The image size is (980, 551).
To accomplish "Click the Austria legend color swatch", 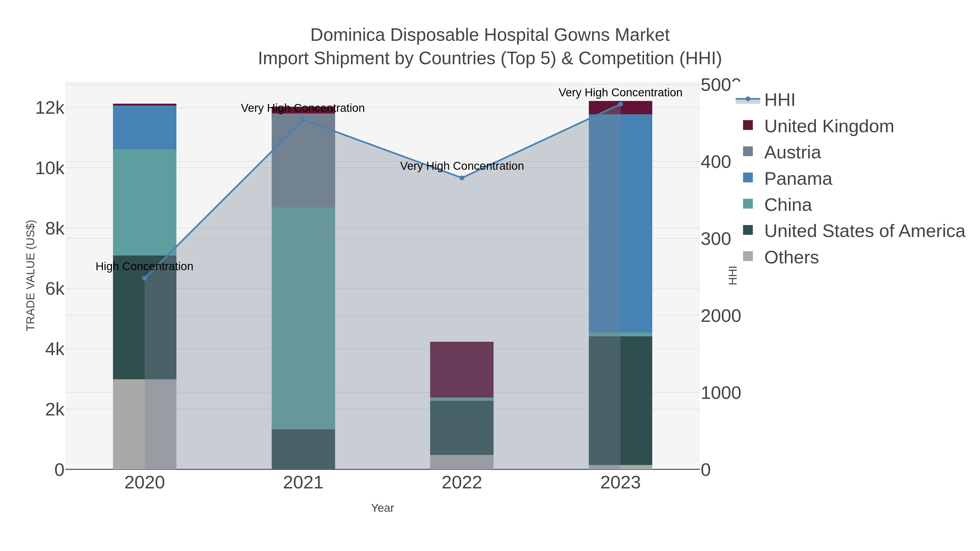I will (x=748, y=151).
